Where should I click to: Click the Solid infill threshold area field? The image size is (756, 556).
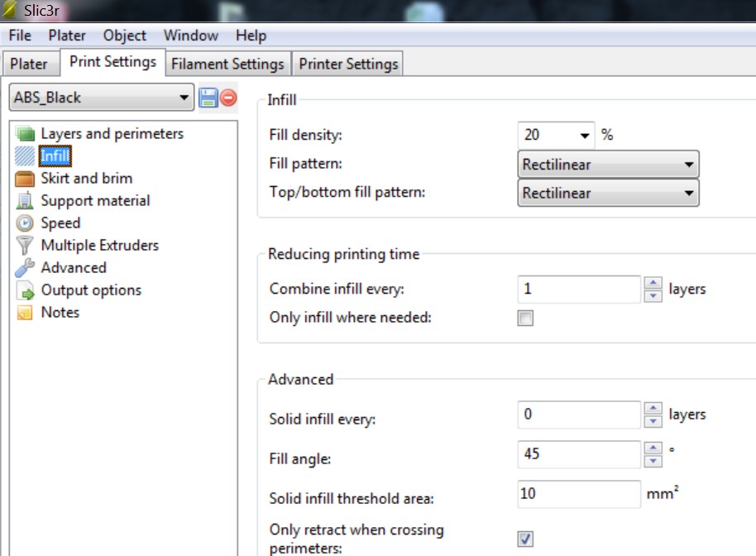pyautogui.click(x=579, y=494)
